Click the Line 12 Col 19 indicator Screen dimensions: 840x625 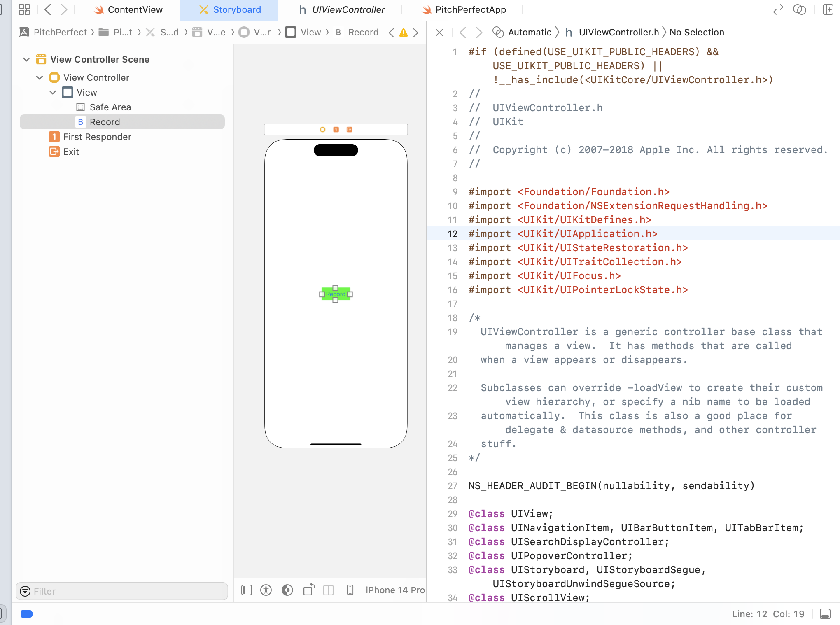point(768,614)
